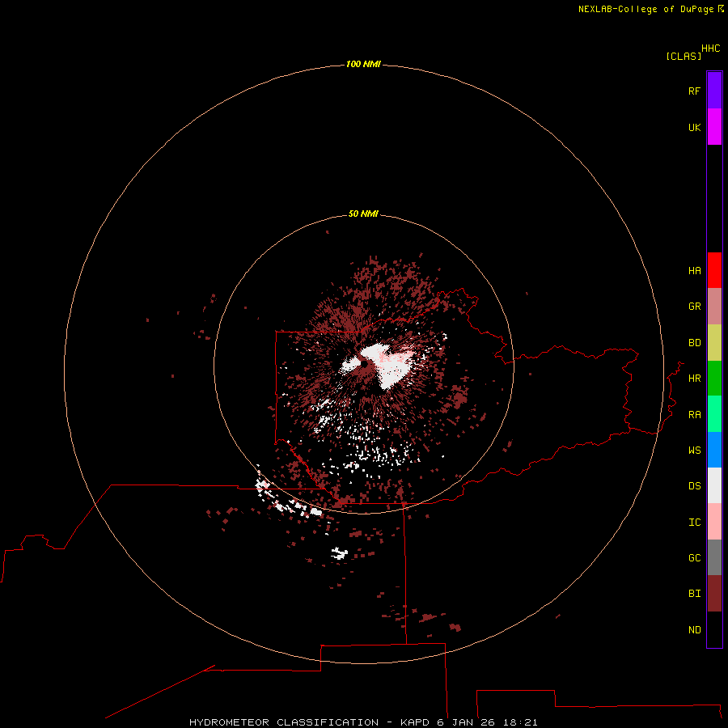Click the GR legend label
The image size is (728, 728).
pos(694,307)
